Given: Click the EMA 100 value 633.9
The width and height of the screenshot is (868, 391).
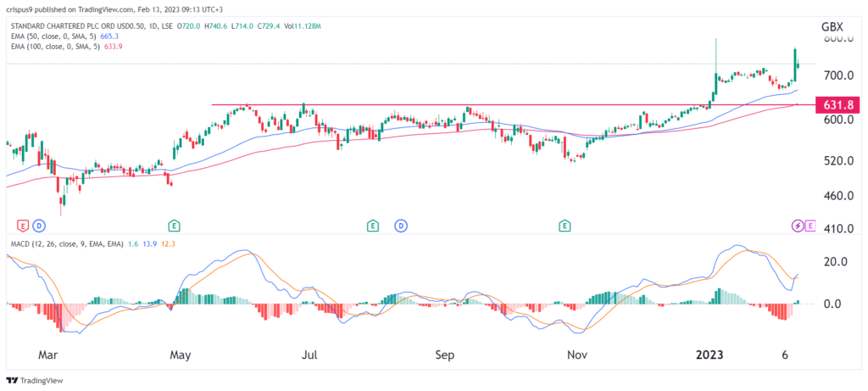Looking at the screenshot, I should (114, 46).
